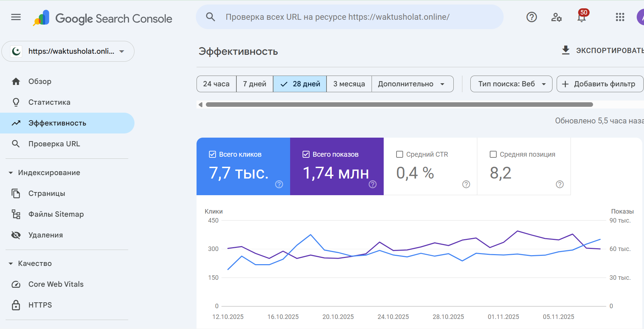This screenshot has height=329, width=644.
Task: Click the help icon on Всего показов card
Action: [373, 184]
